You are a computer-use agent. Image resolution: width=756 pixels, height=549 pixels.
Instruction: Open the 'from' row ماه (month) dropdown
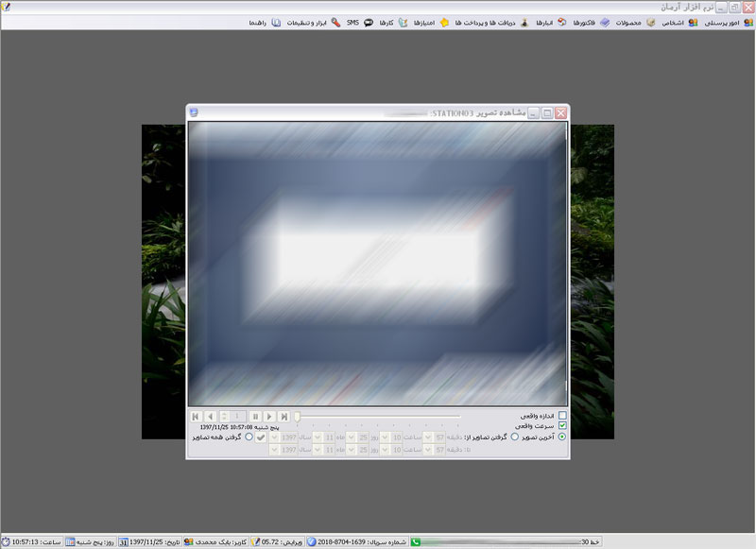pos(318,437)
